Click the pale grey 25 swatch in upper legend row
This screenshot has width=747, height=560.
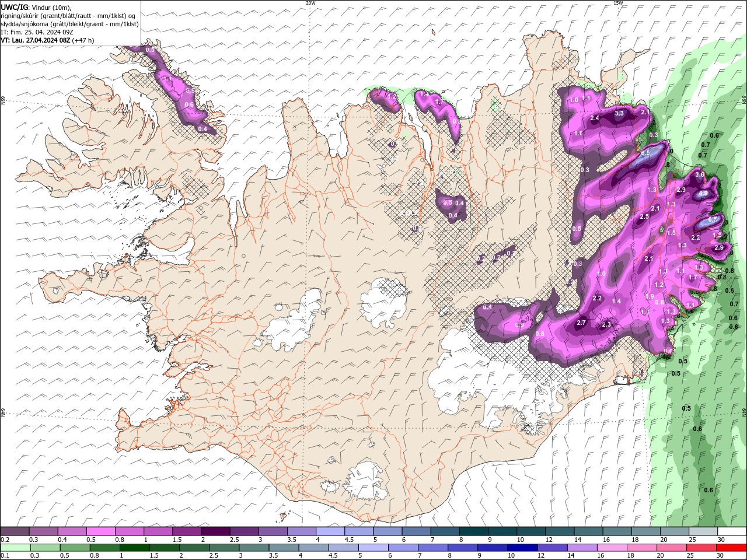(703, 531)
